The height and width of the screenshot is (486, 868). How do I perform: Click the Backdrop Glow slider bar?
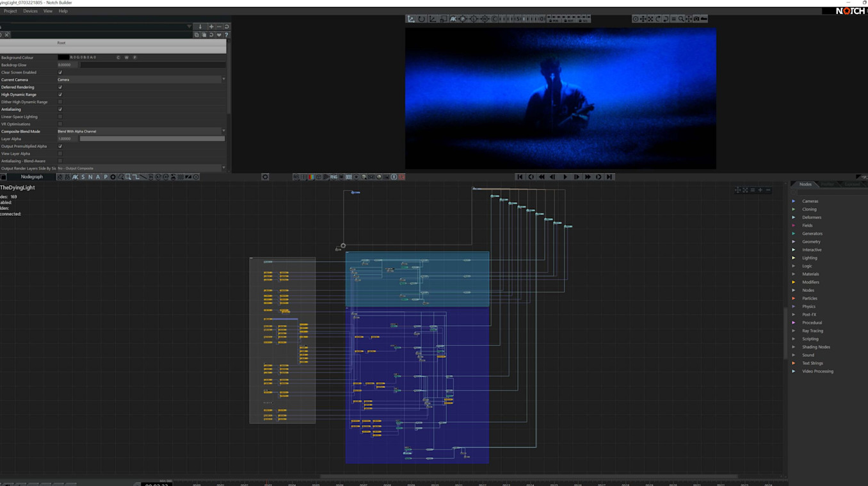pyautogui.click(x=153, y=65)
